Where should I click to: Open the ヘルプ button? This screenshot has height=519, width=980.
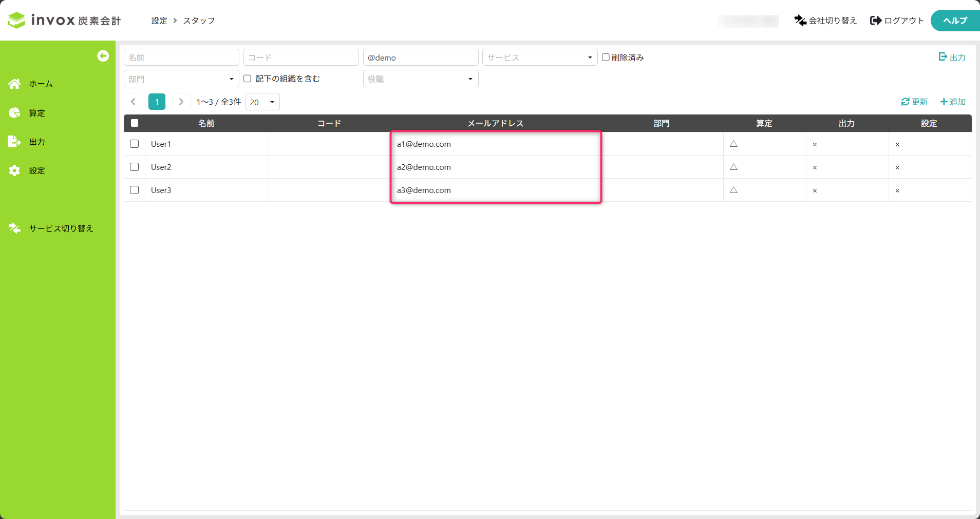coord(955,21)
